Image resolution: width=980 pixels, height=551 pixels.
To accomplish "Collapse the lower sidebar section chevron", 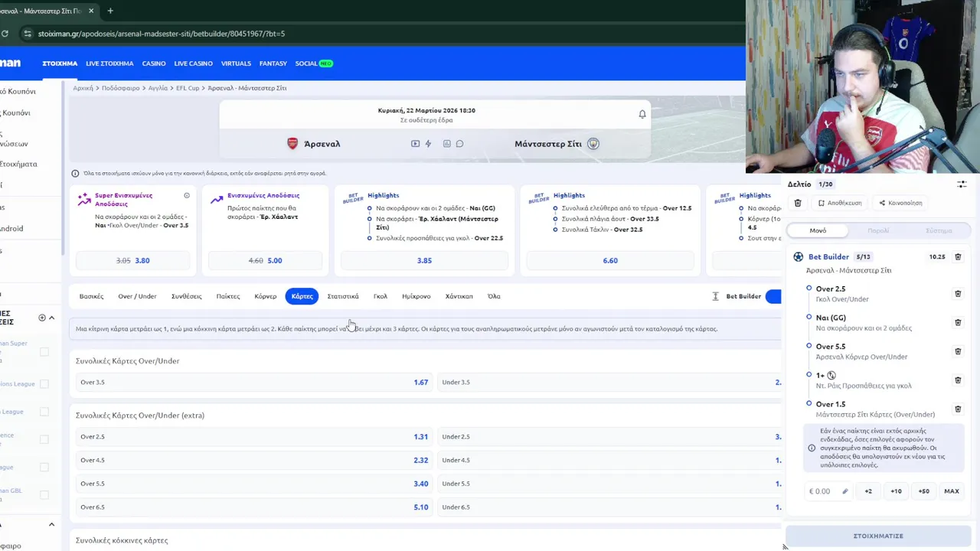I will click(x=51, y=525).
